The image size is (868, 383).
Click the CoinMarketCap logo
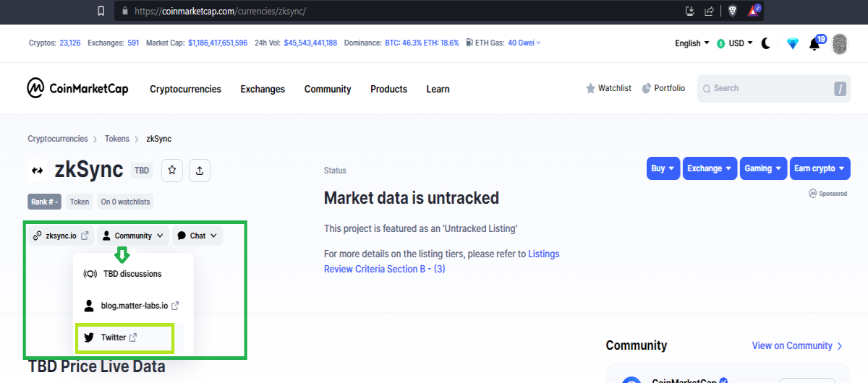pyautogui.click(x=77, y=88)
